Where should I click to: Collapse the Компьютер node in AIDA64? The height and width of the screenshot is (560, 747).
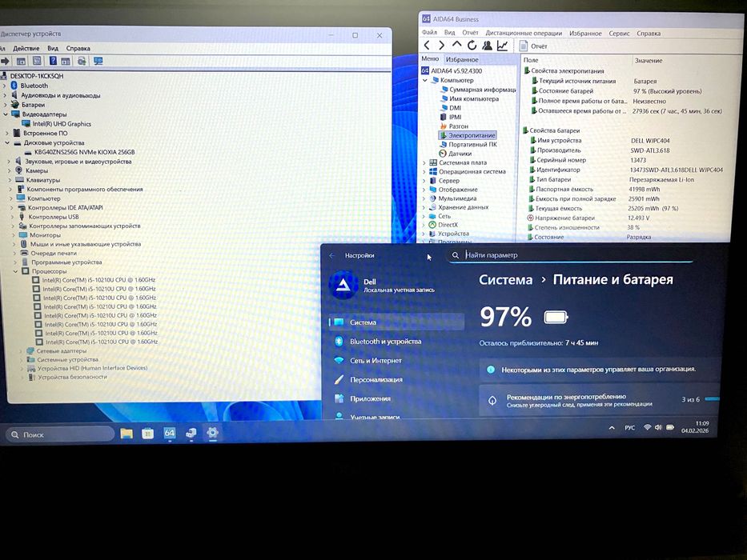425,81
